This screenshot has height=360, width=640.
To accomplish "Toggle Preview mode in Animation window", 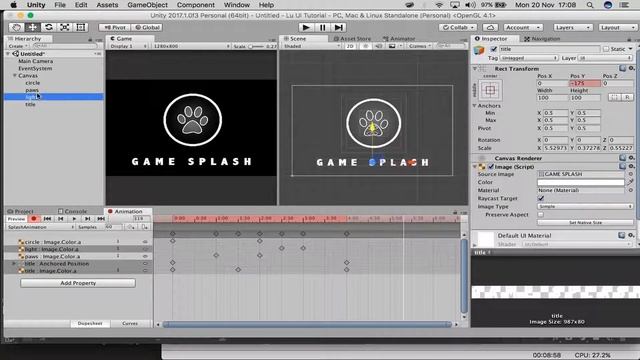I will coord(16,219).
